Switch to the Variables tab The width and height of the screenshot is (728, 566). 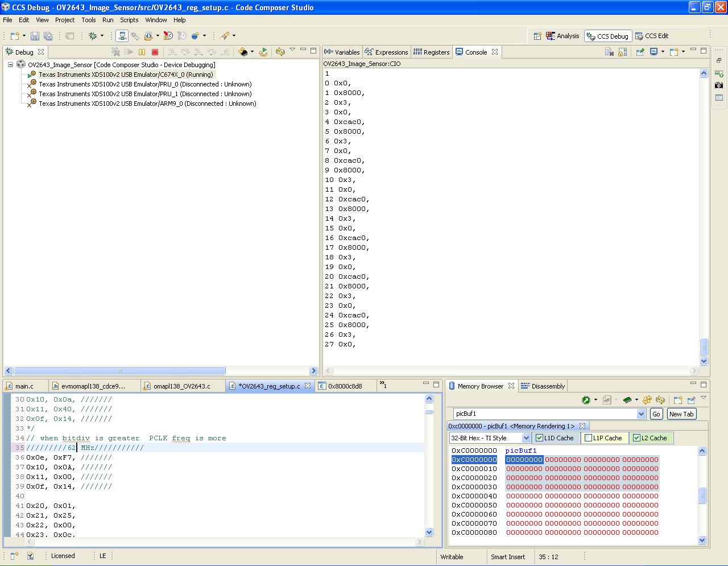click(342, 52)
